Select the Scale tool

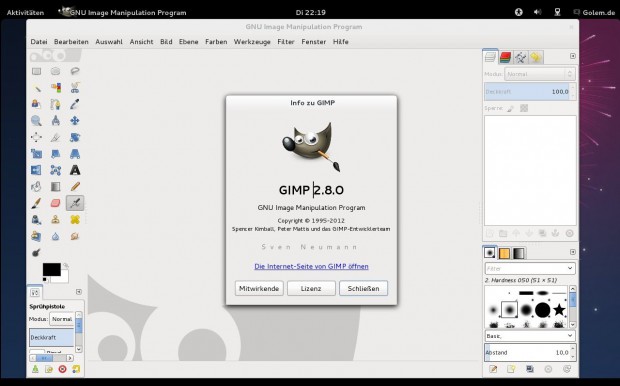(36, 154)
